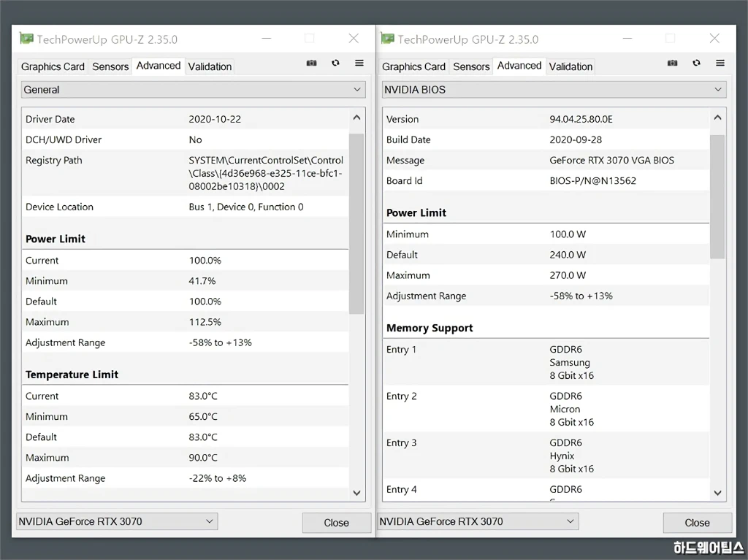Click the Entry 4 memory row

click(x=546, y=491)
